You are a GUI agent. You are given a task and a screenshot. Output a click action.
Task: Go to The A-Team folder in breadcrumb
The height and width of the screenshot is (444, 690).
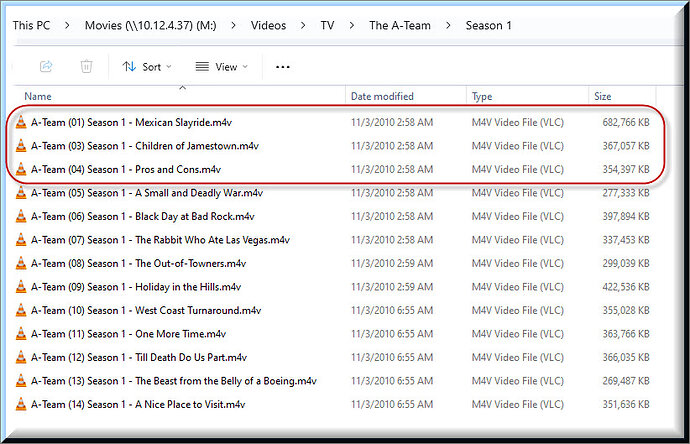[400, 26]
